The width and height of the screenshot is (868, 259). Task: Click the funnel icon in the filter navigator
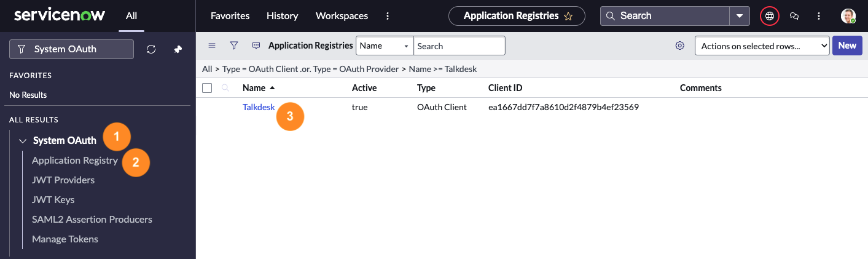22,49
